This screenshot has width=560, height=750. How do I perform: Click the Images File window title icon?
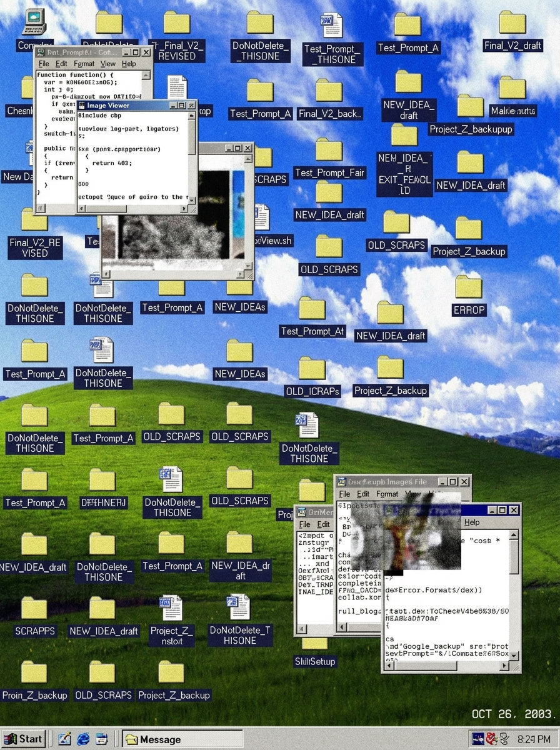click(x=342, y=482)
